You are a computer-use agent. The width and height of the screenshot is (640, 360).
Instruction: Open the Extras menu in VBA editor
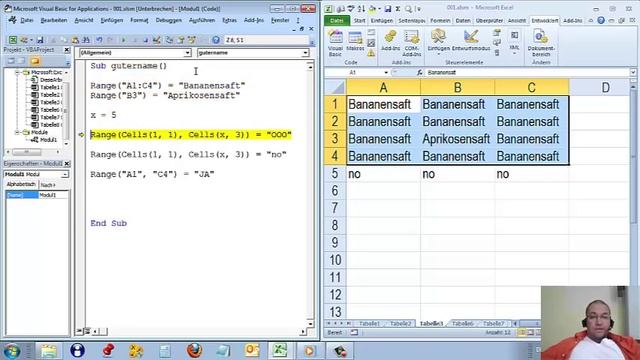(x=229, y=20)
